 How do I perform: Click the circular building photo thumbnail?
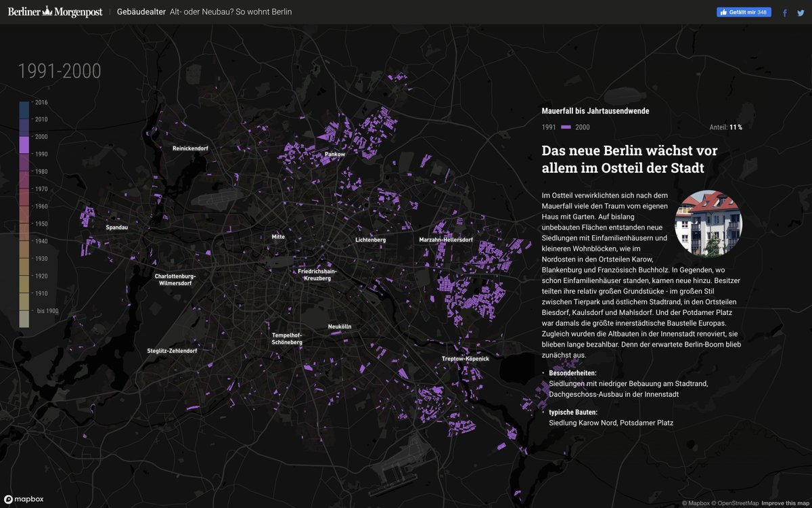click(708, 224)
